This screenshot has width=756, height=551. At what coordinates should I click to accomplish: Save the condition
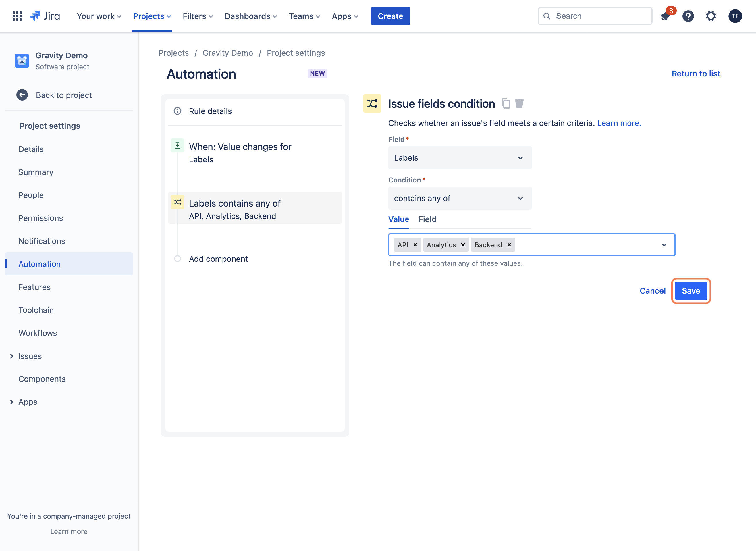click(691, 291)
